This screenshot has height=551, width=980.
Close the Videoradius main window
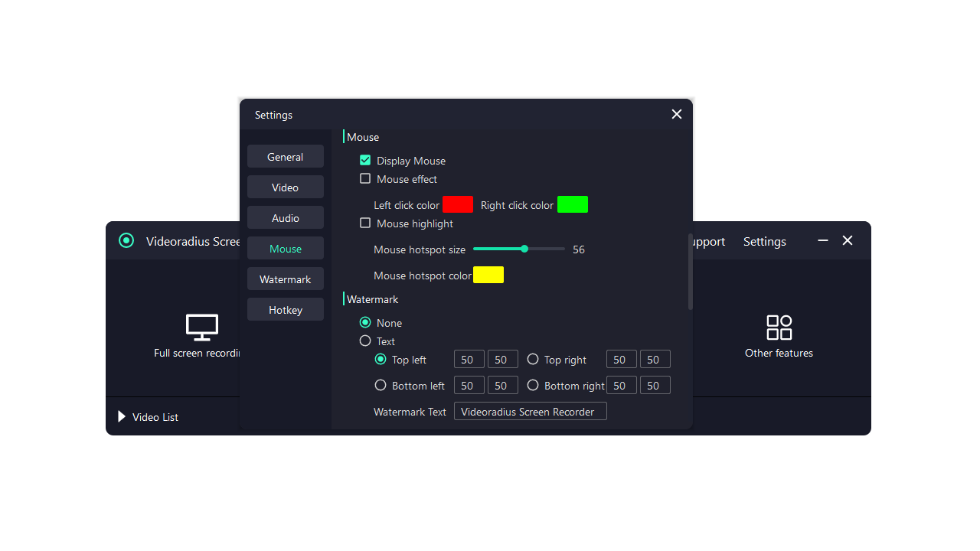tap(848, 240)
